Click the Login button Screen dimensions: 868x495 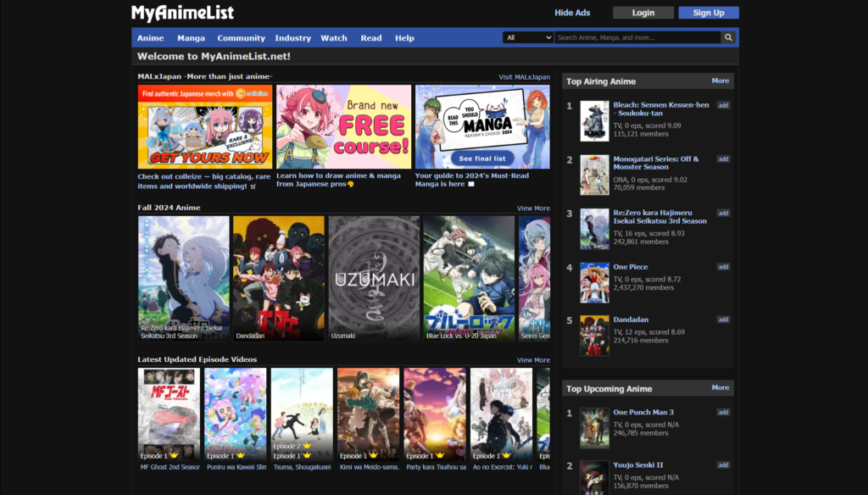tap(643, 13)
